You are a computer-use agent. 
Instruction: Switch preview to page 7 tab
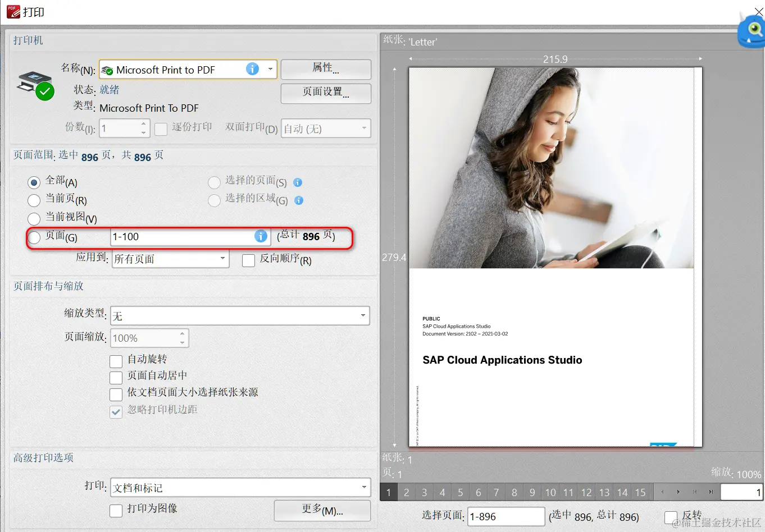(x=497, y=492)
